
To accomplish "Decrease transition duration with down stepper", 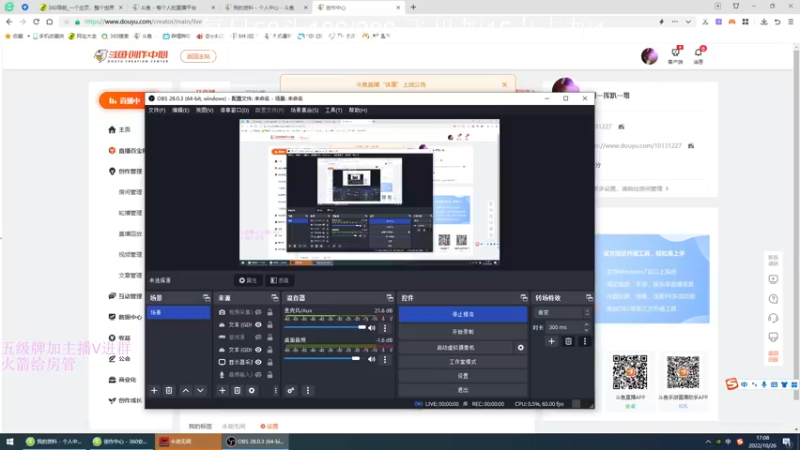I will pyautogui.click(x=586, y=330).
